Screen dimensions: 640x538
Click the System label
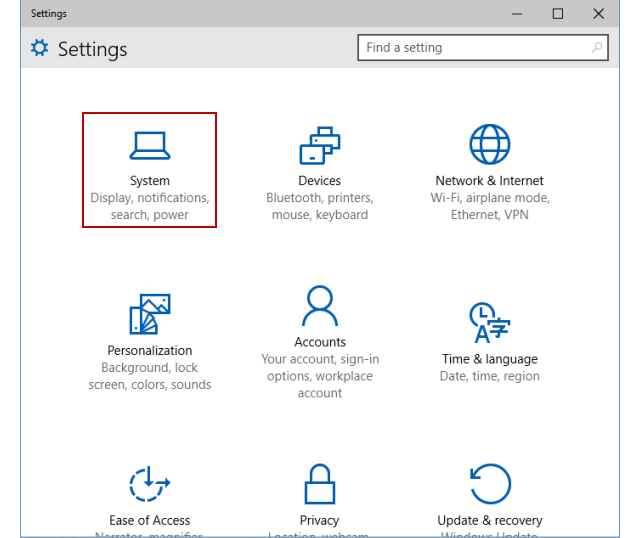click(x=150, y=181)
